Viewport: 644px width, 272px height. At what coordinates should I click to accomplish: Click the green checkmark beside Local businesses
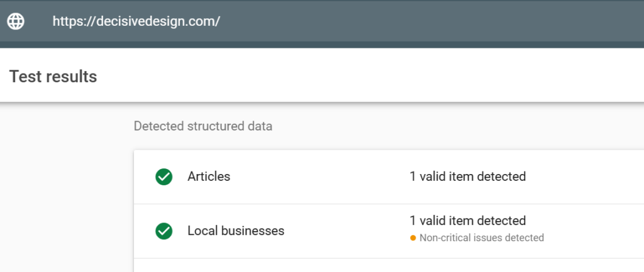click(164, 231)
